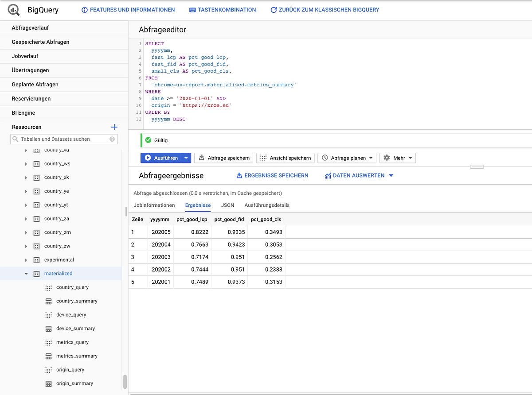Expand the country_ws dataset
The height and width of the screenshot is (395, 532).
tap(26, 164)
